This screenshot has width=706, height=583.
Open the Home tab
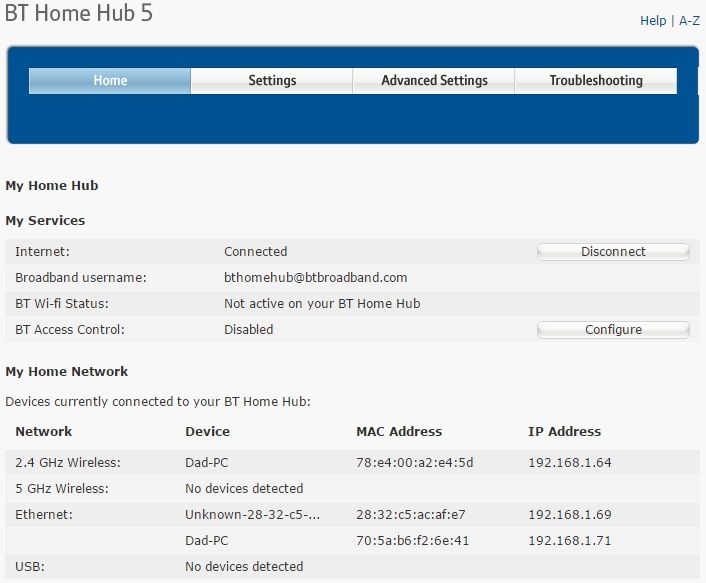coord(110,81)
